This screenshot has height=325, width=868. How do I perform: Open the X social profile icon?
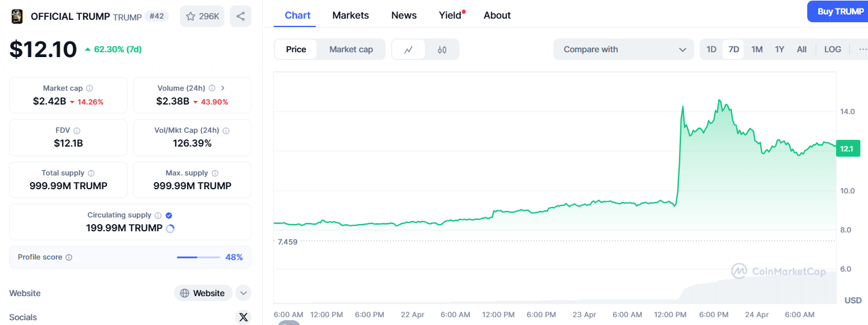[243, 318]
